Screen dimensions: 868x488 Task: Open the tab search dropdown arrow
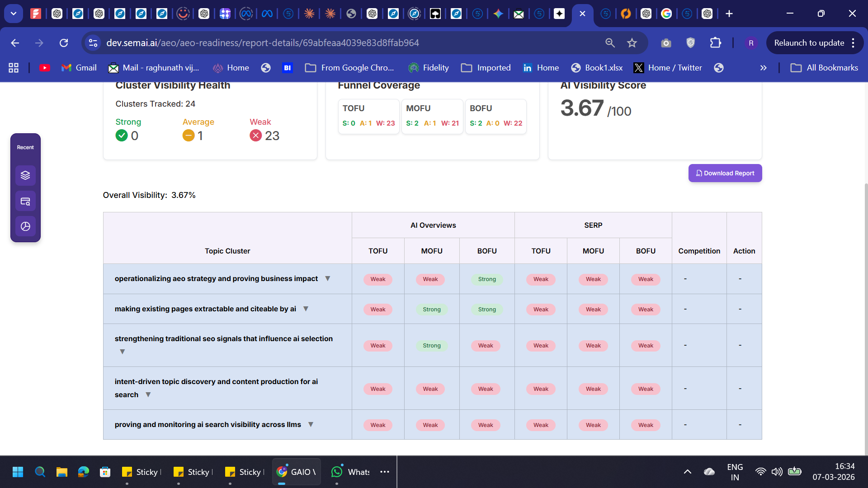coord(14,14)
